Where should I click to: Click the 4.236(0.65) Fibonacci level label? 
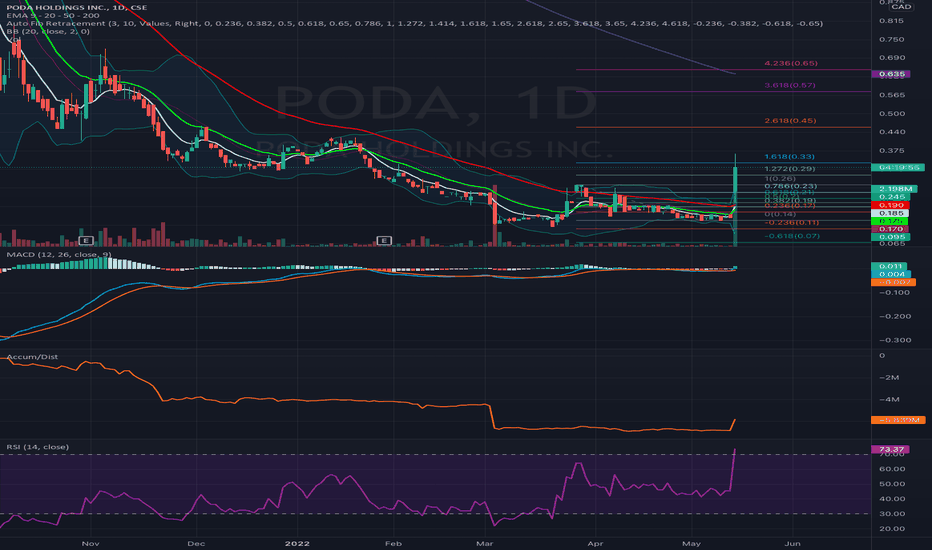point(791,63)
